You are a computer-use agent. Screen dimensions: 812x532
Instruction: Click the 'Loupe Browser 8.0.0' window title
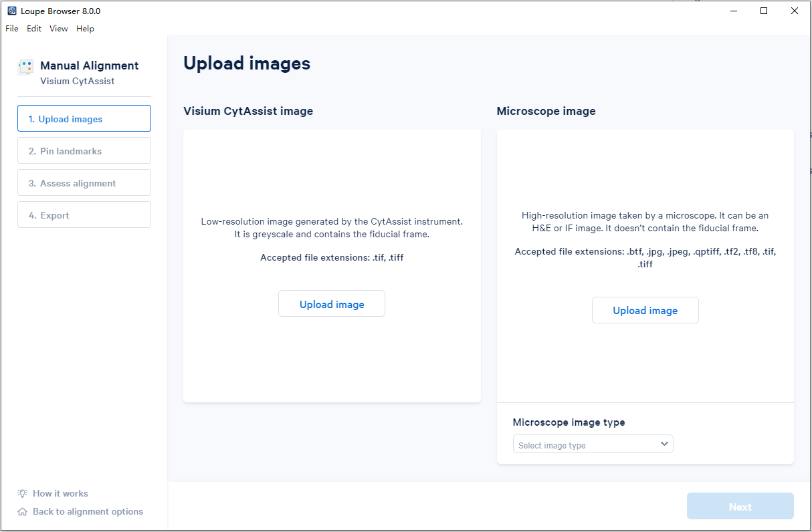tap(61, 11)
